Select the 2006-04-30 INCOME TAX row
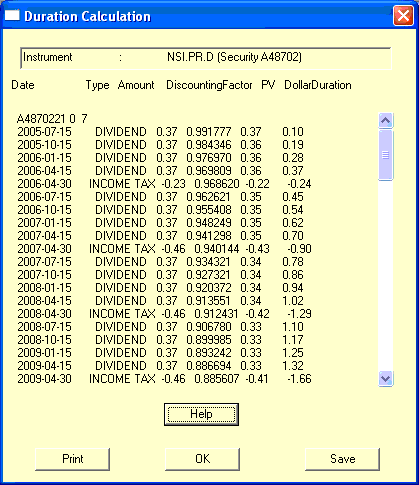The image size is (419, 485). point(164,184)
